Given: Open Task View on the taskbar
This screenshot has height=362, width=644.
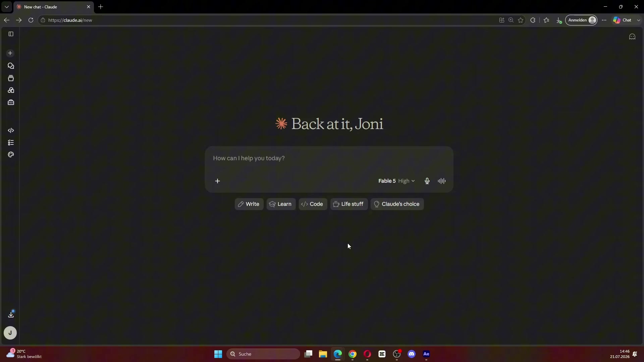Looking at the screenshot, I should pyautogui.click(x=308, y=354).
